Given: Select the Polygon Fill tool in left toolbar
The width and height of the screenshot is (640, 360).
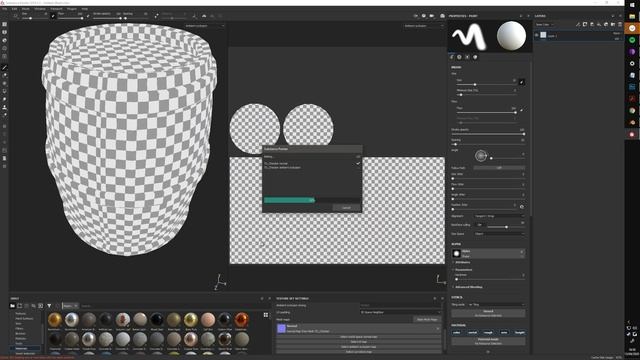Looking at the screenshot, I should tap(4, 91).
